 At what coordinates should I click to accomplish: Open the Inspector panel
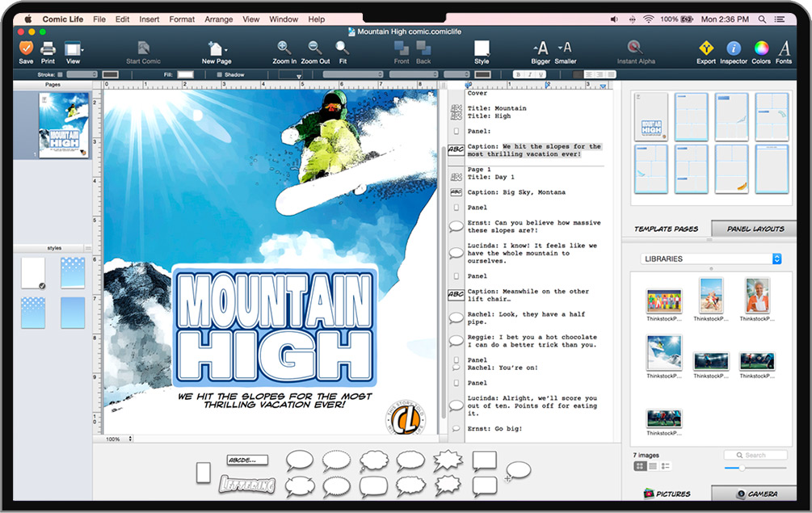pos(734,48)
